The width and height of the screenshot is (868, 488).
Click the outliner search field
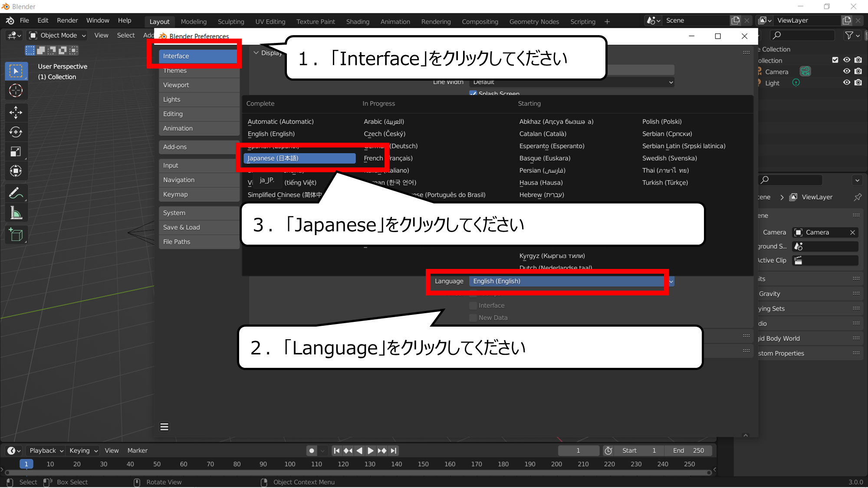pos(802,36)
